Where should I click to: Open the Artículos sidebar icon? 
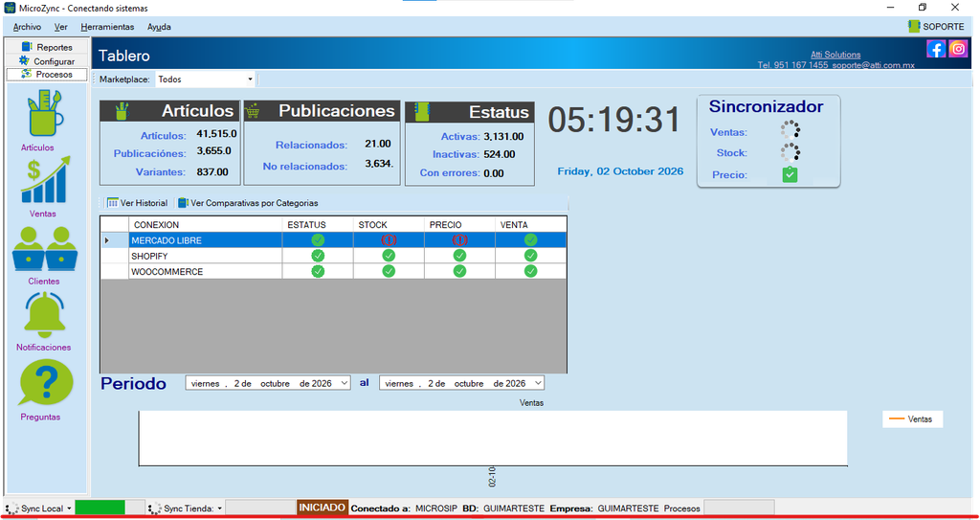(45, 113)
